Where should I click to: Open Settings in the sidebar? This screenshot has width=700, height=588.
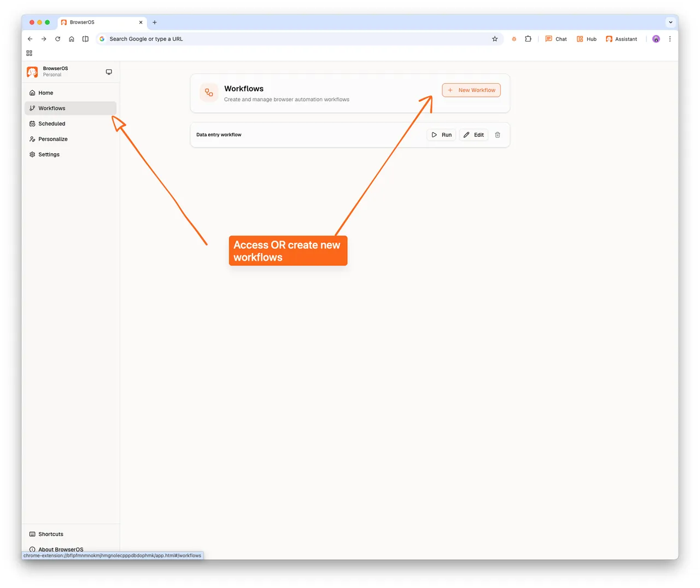pos(71,154)
